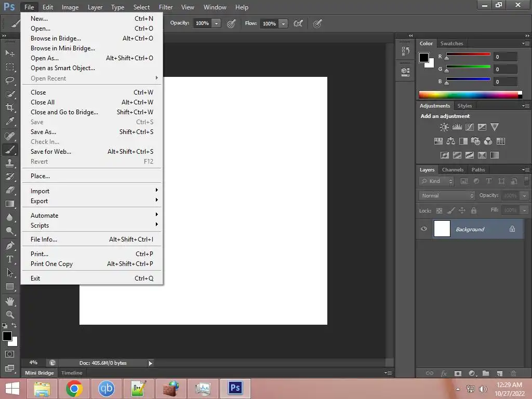Select the Hand tool

click(9, 301)
